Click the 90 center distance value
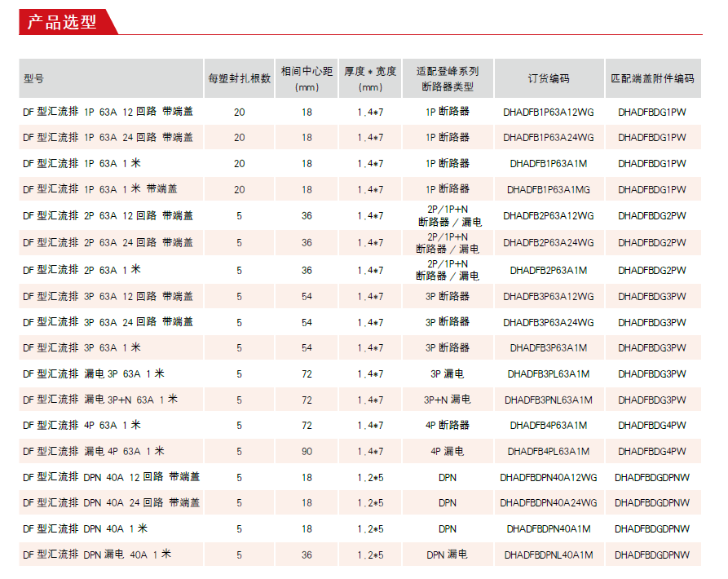This screenshot has width=728, height=579. (307, 451)
